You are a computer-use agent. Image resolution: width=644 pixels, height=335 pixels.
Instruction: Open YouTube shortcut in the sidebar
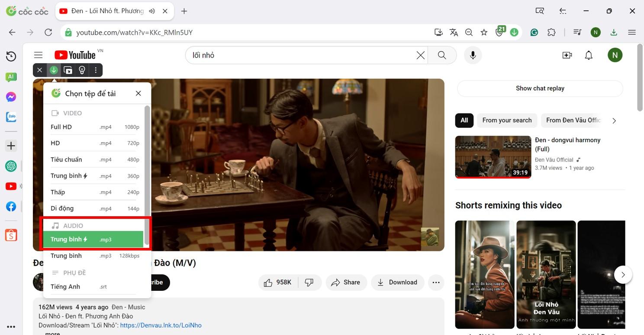click(x=11, y=186)
